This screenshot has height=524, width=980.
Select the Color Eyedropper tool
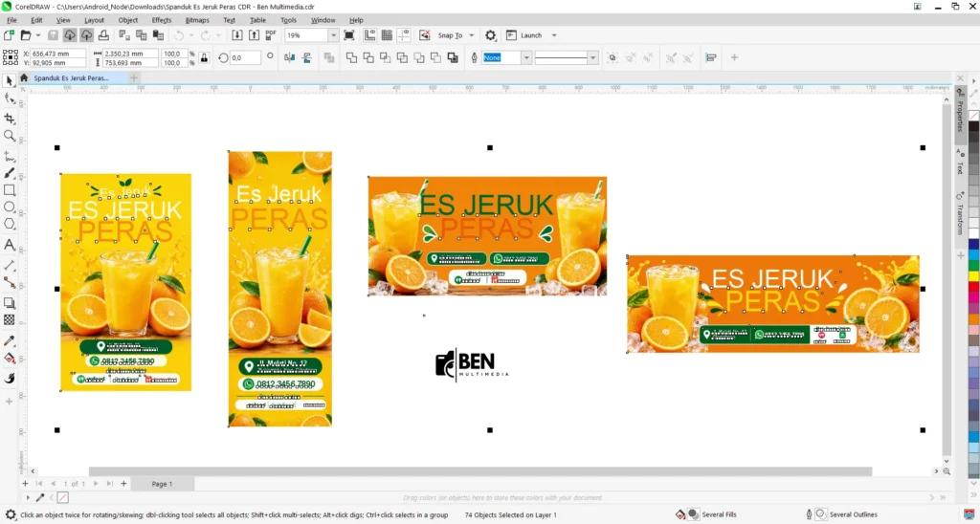tap(10, 341)
